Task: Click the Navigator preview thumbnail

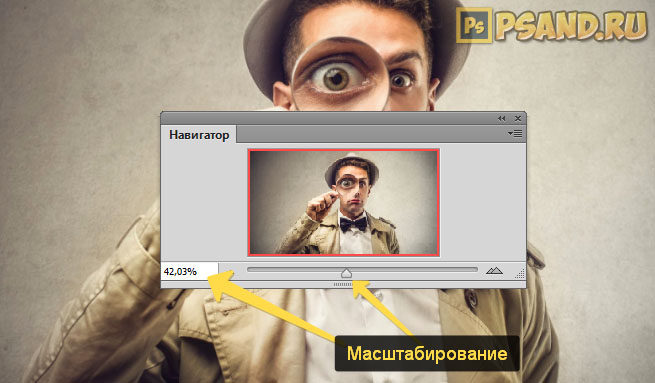Action: 344,203
